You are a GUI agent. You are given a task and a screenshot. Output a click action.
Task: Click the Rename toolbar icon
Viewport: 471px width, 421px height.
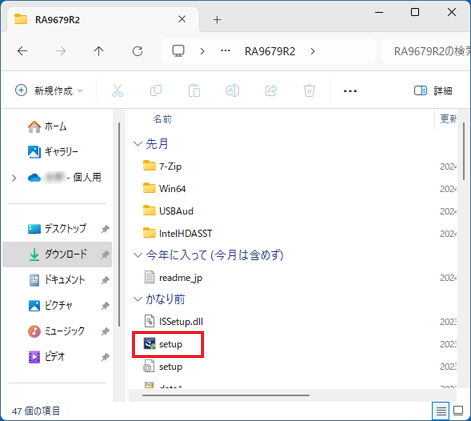[x=232, y=90]
